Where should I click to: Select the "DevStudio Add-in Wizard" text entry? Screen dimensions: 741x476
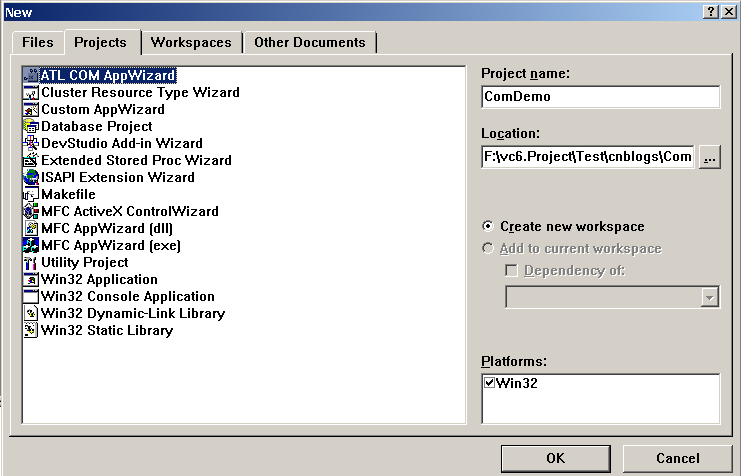(122, 143)
